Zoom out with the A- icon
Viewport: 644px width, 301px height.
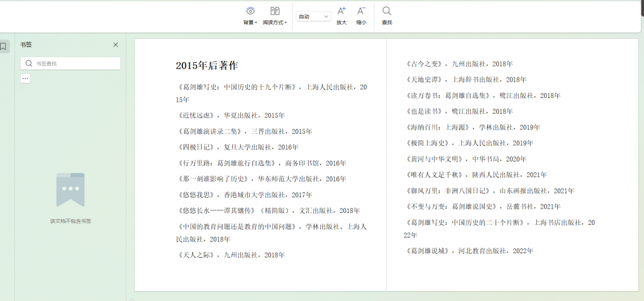(x=361, y=11)
